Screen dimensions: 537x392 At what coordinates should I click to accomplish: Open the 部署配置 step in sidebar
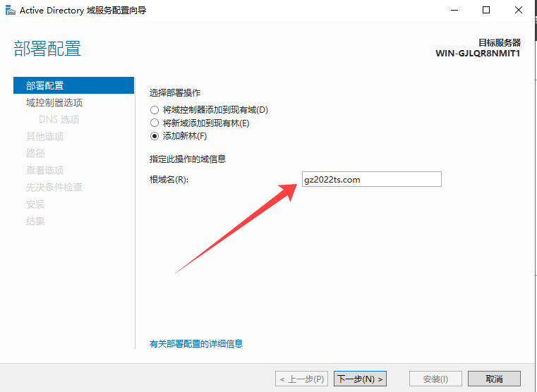click(x=45, y=86)
